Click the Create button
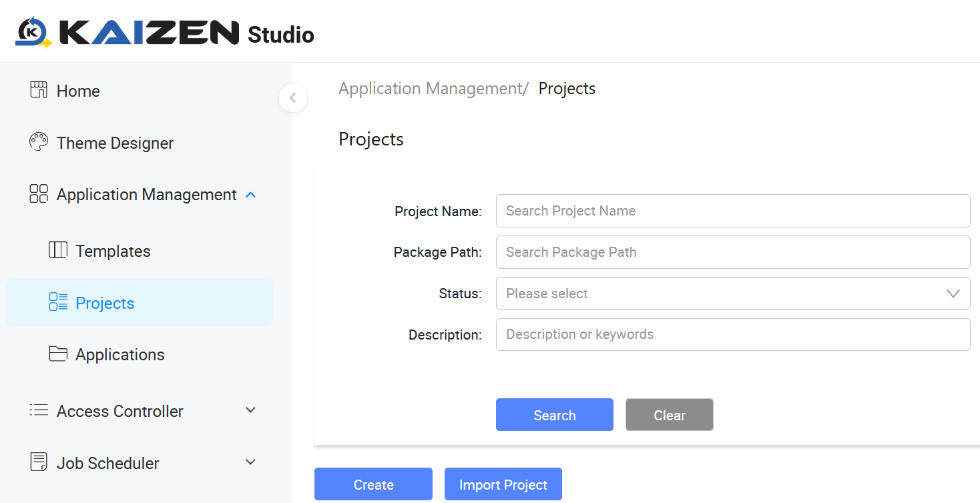 point(374,484)
